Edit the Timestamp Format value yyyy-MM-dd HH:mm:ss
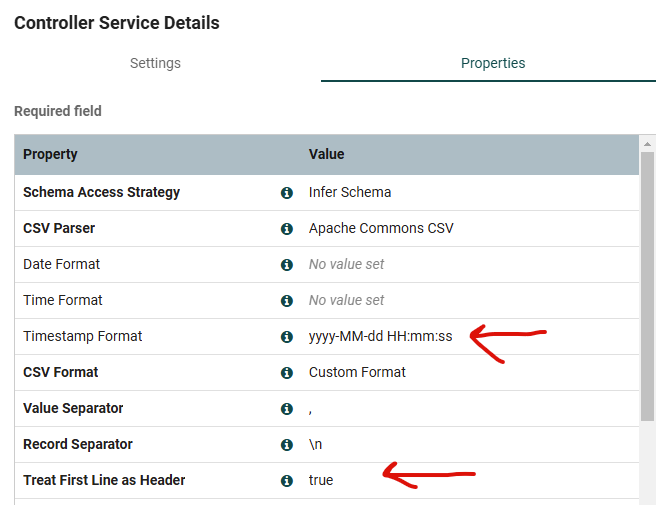The image size is (656, 505). pos(380,336)
